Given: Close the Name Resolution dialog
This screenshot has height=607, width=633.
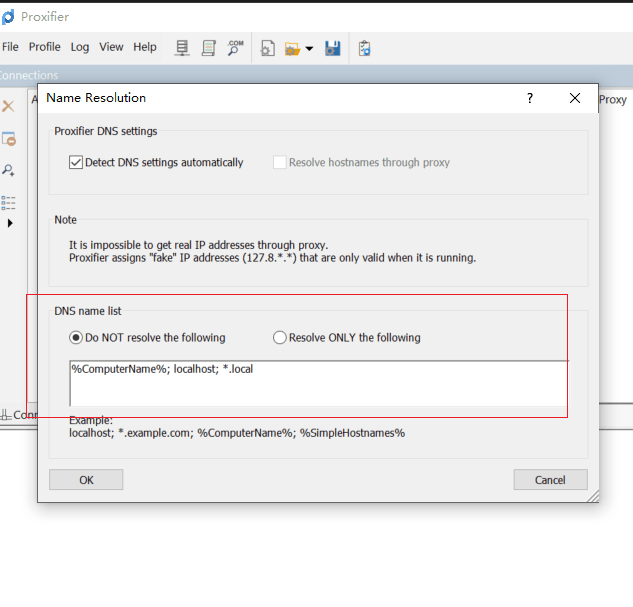Looking at the screenshot, I should 575,98.
